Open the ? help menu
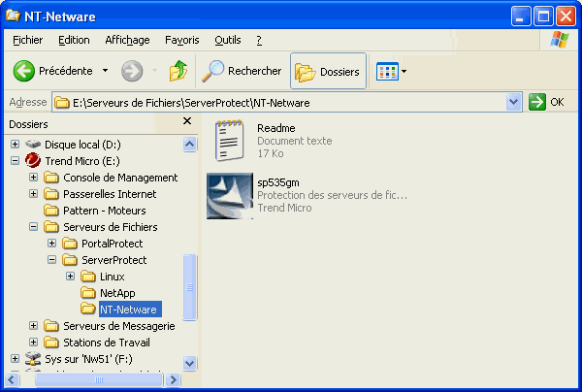The image size is (582, 392). (x=259, y=40)
